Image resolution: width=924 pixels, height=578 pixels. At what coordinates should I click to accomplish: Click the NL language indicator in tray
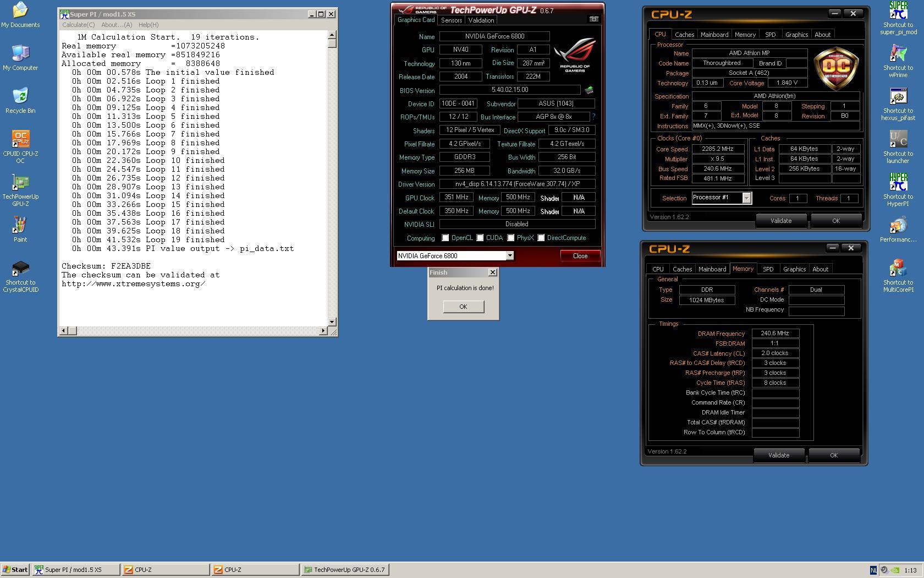[x=873, y=570]
